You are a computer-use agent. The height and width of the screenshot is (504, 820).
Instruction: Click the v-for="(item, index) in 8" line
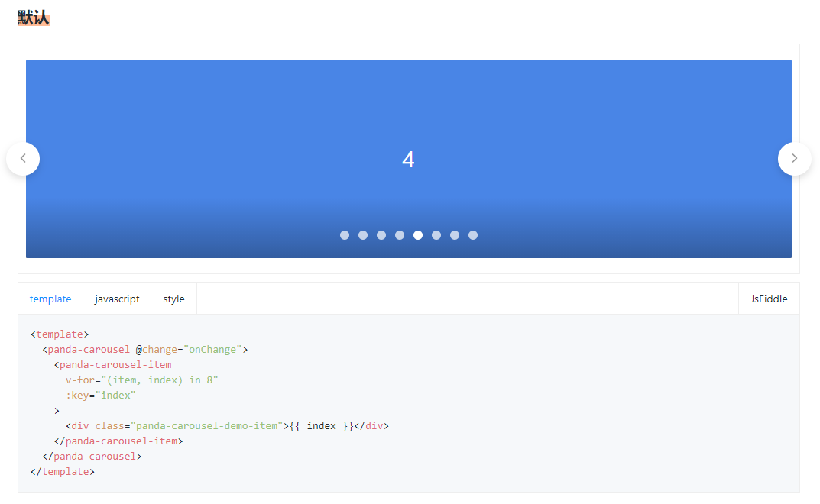click(x=141, y=380)
